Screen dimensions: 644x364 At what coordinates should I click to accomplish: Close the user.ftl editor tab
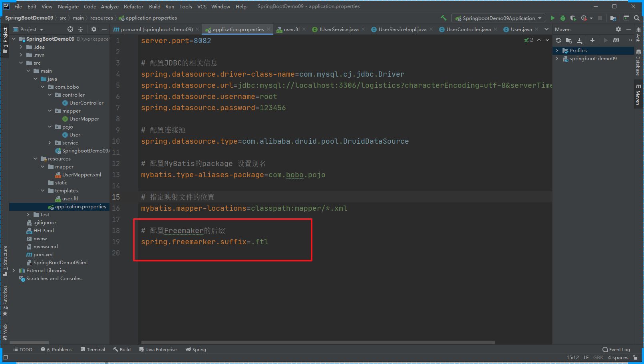(x=304, y=29)
